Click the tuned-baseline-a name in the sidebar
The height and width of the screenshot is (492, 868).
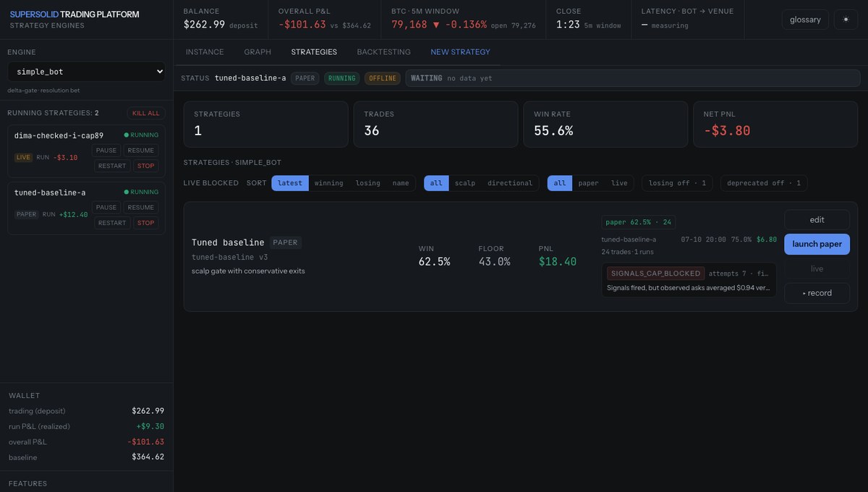click(x=50, y=192)
